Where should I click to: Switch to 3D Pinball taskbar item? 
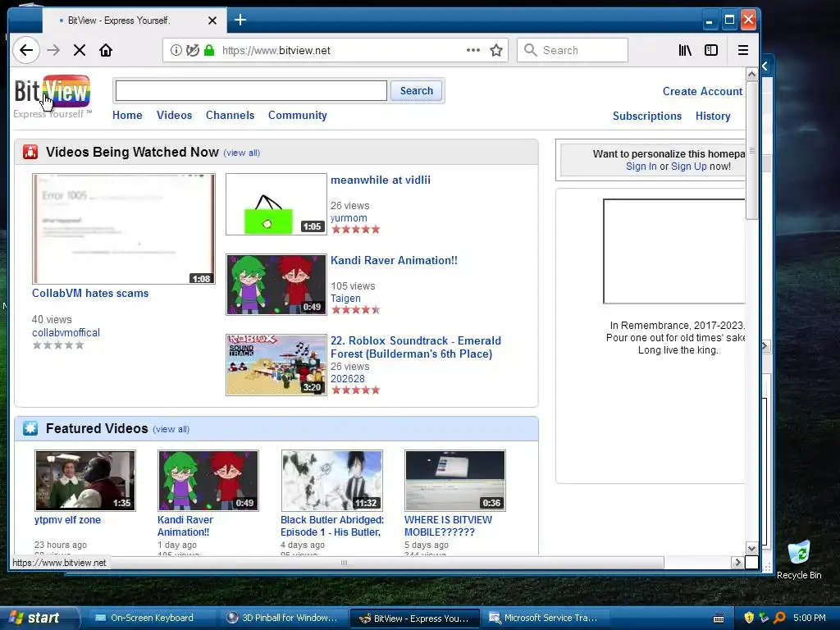pos(283,618)
